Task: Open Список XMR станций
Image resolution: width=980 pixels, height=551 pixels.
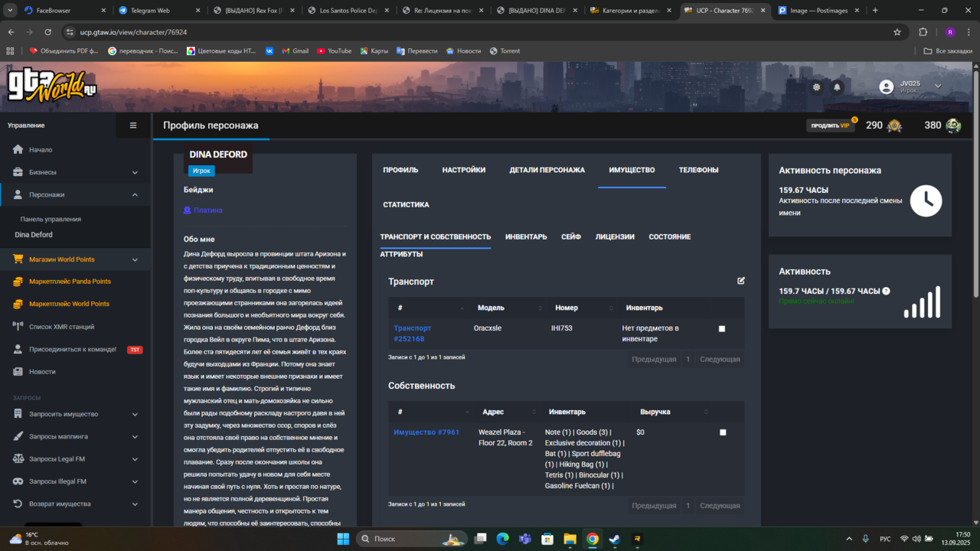Action: click(x=61, y=327)
